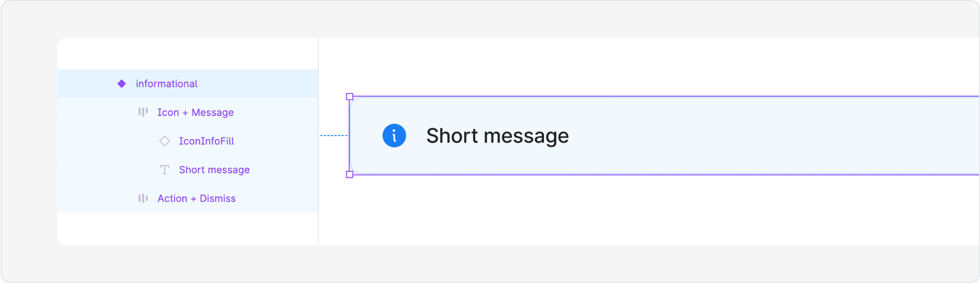
Task: Click the blue info circle icon in the banner
Action: pos(394,135)
